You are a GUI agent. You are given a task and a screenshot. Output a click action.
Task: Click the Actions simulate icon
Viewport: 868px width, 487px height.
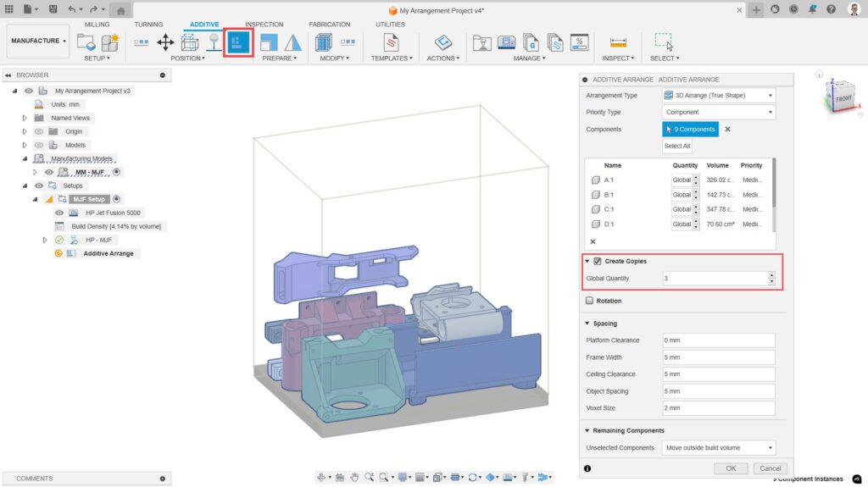point(442,42)
